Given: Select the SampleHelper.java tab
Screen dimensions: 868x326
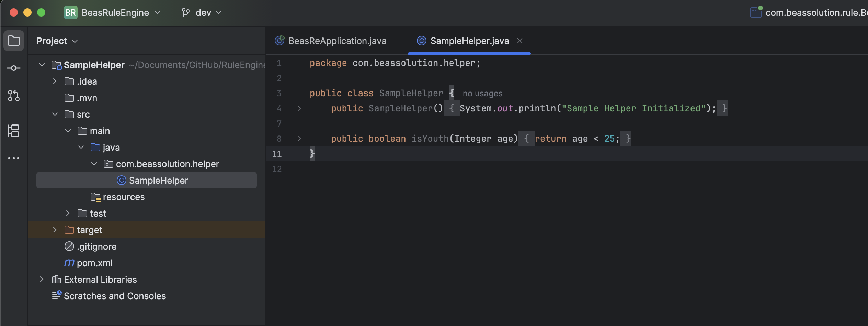Looking at the screenshot, I should tap(469, 41).
